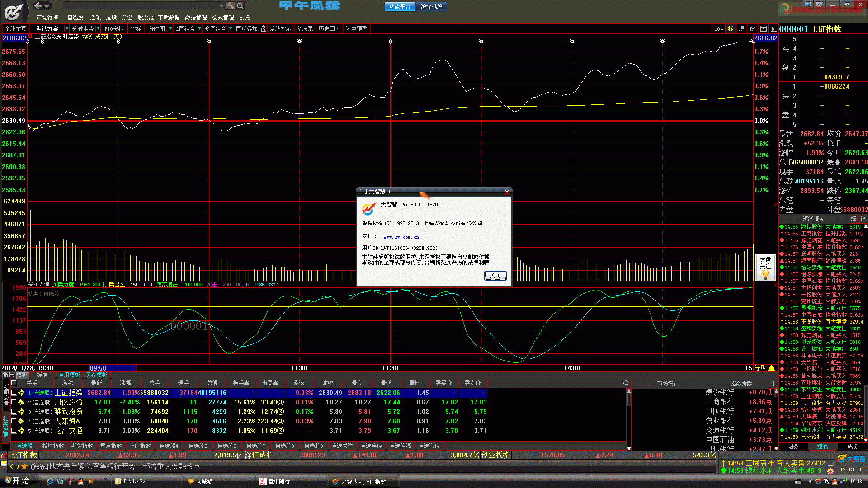The image size is (868, 488).
Task: Click the next news right-arrow icon
Action: click(x=18, y=466)
